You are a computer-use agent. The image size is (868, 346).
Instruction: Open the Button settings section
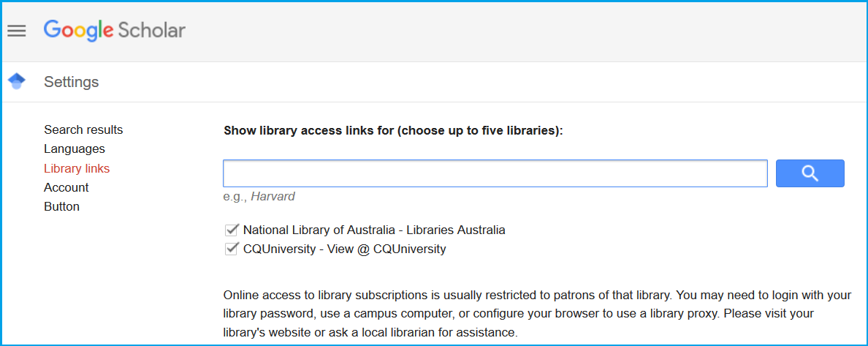click(x=62, y=206)
